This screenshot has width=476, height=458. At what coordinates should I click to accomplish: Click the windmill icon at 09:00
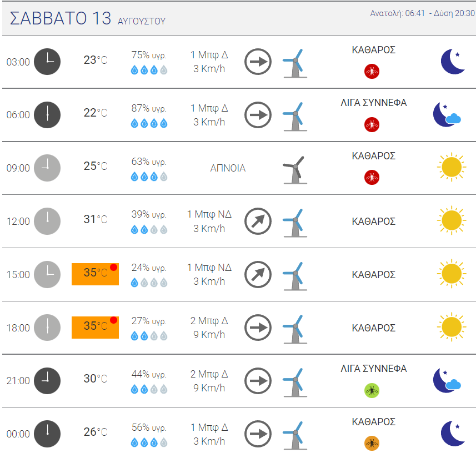(x=294, y=169)
